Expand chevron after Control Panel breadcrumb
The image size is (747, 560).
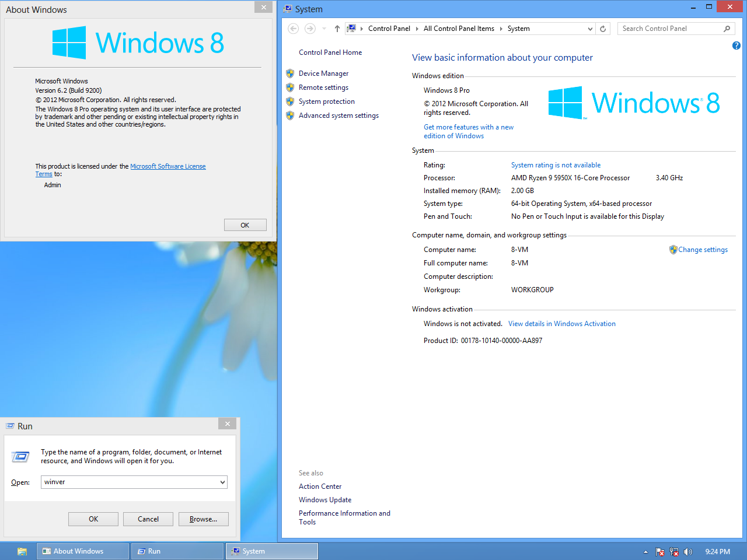tap(417, 29)
